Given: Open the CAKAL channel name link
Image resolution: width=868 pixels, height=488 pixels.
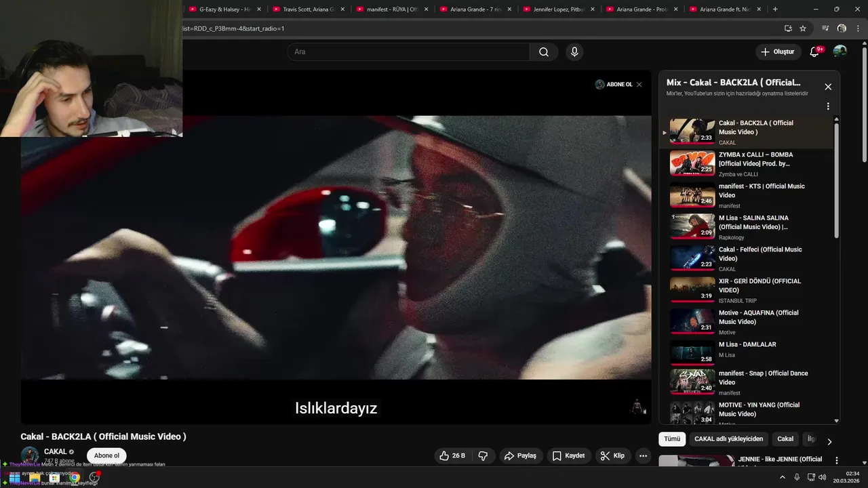Looking at the screenshot, I should click(56, 451).
